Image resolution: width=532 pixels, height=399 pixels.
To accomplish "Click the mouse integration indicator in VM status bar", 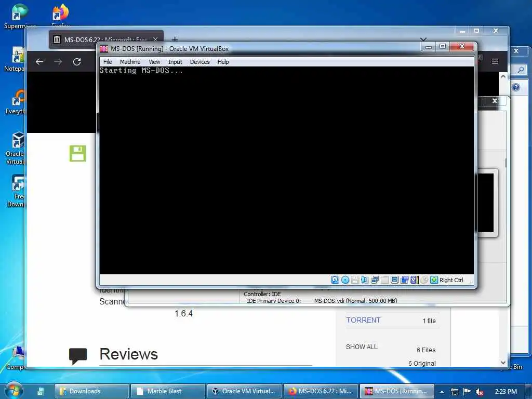I will pyautogui.click(x=424, y=280).
